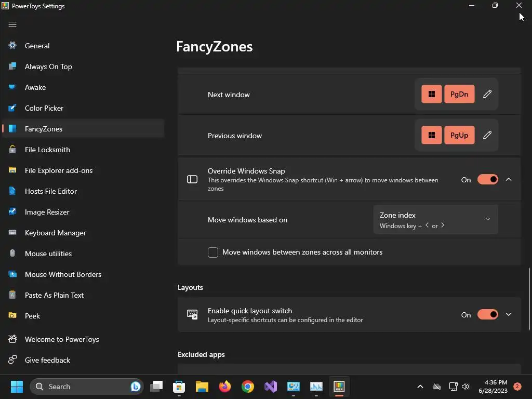Open the Windows Start menu
This screenshot has height=399, width=532.
coord(17,387)
